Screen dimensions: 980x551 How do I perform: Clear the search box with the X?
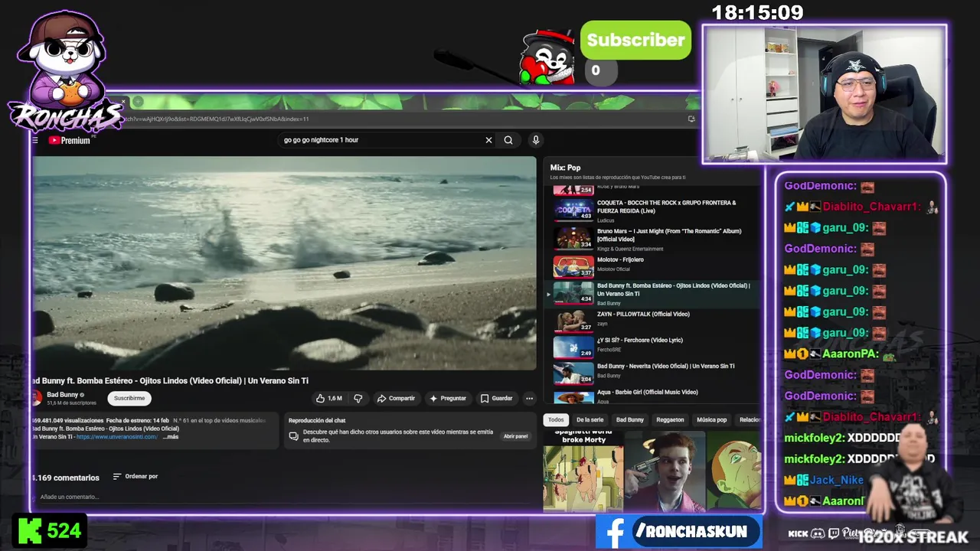click(488, 140)
